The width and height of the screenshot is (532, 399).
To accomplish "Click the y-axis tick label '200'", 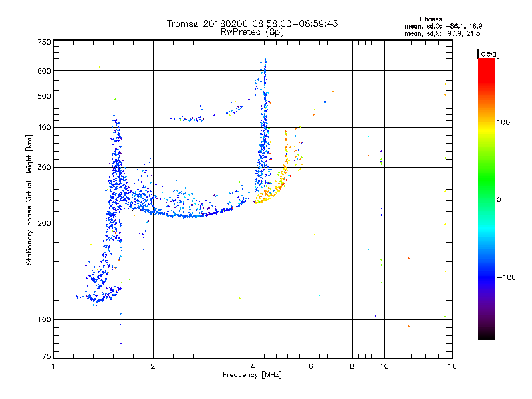I will click(44, 223).
